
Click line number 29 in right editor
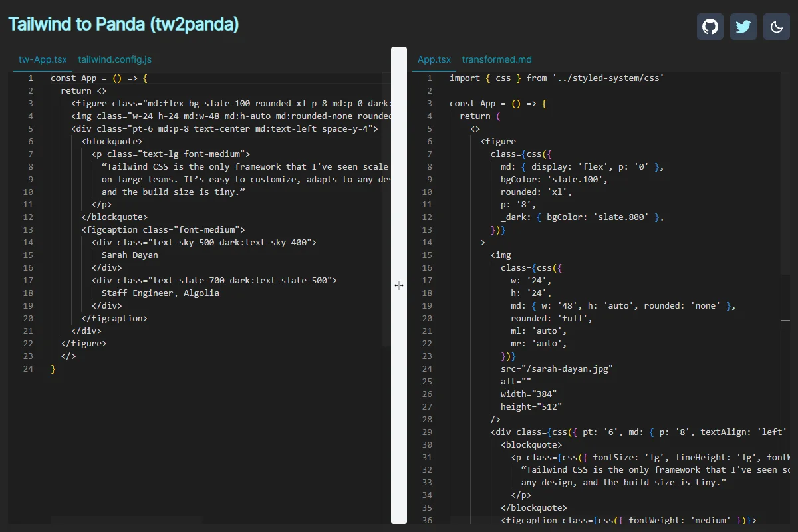coord(427,432)
